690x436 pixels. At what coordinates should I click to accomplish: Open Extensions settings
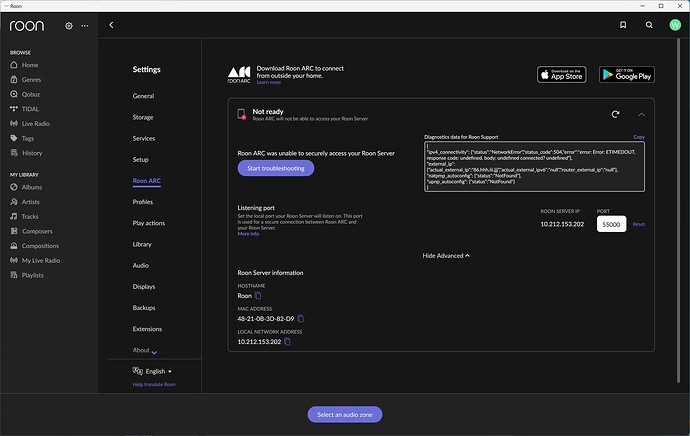coord(147,329)
